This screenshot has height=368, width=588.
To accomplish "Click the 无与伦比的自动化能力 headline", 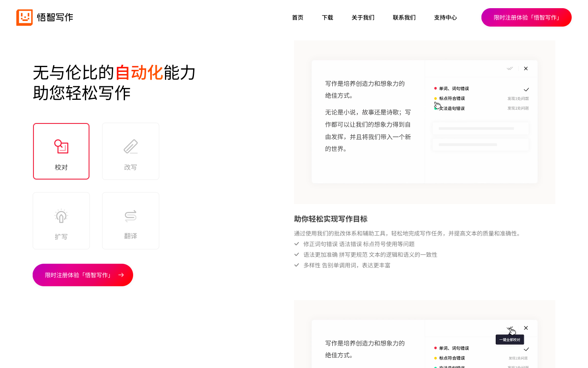I will tap(114, 73).
